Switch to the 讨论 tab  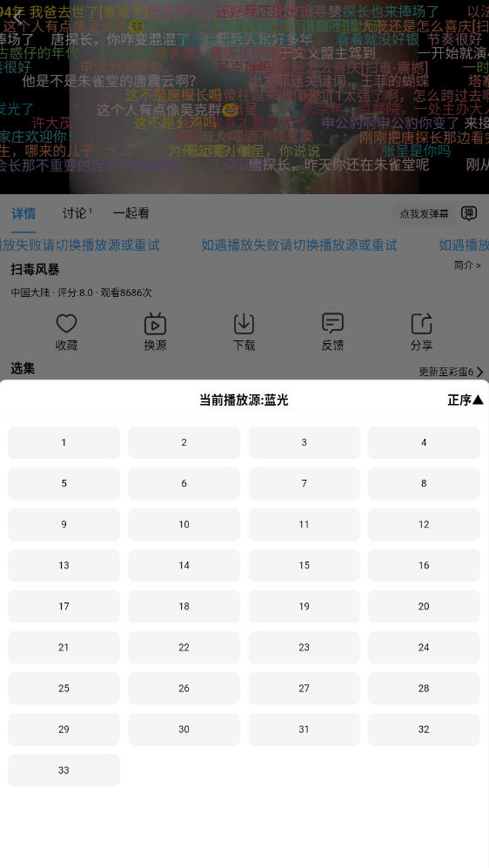tap(77, 213)
